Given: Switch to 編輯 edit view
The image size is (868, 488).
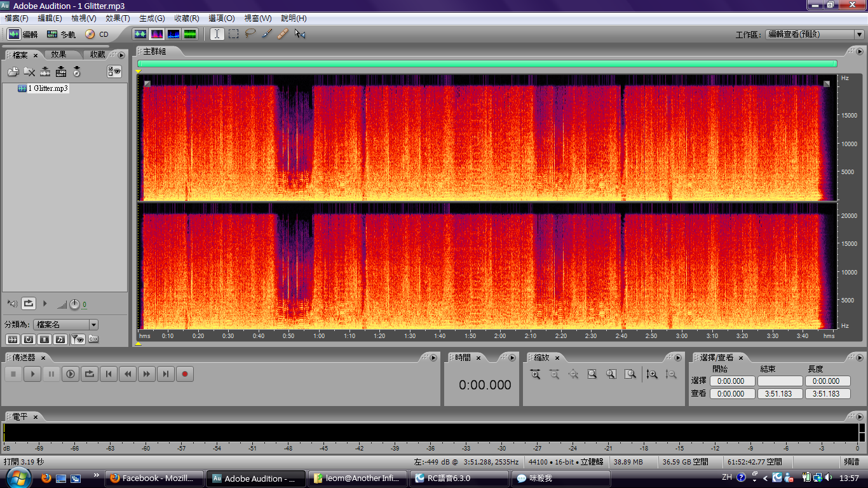Looking at the screenshot, I should pyautogui.click(x=23, y=34).
